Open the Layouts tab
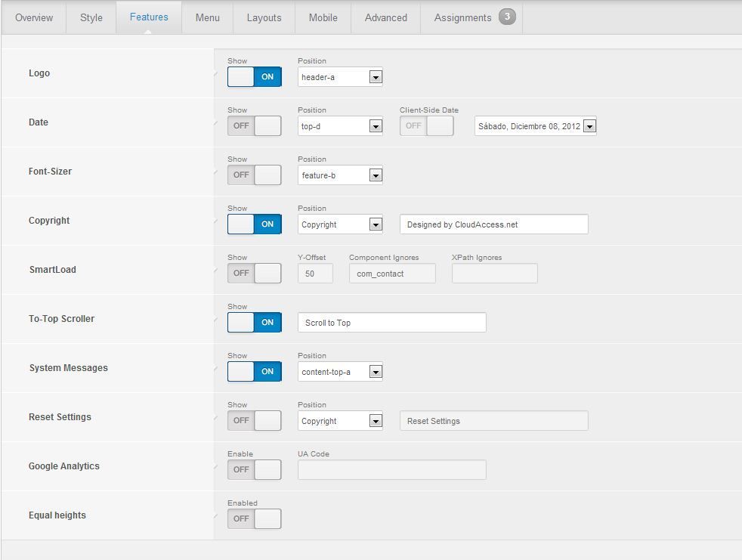Image resolution: width=742 pixels, height=560 pixels. tap(264, 17)
